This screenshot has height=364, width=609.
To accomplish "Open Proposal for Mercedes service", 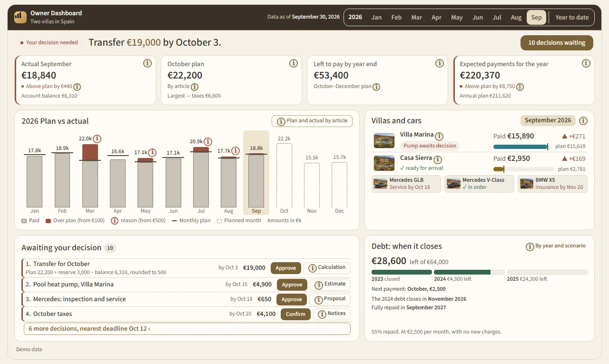I will (330, 299).
